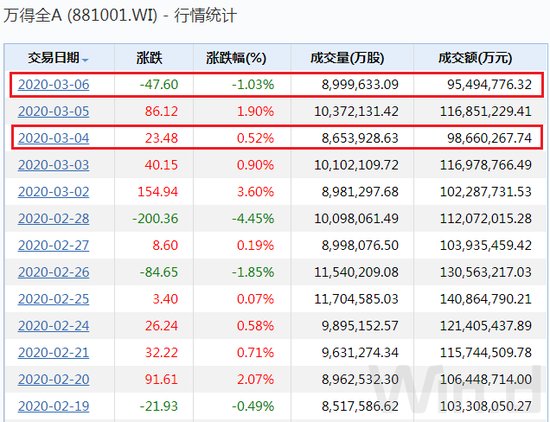Select volume cell 10,102,109.72
Screen dimensions: 550x422
point(356,165)
